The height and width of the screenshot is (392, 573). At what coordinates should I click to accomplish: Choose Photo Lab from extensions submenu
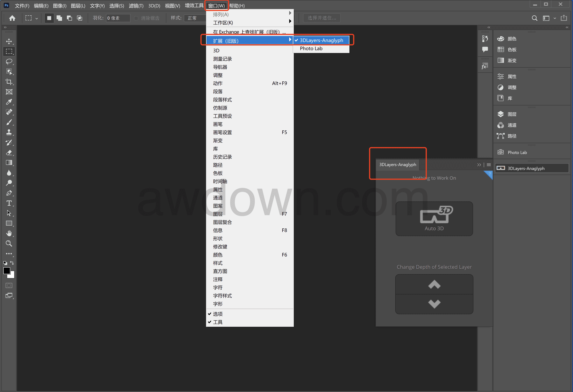tap(311, 49)
